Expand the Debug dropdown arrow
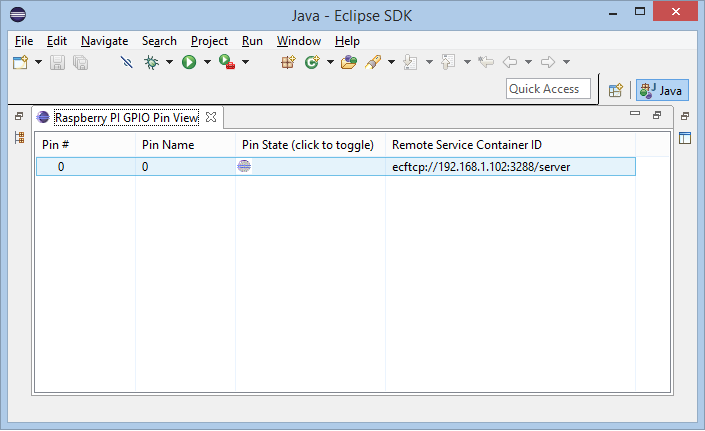 (x=170, y=62)
